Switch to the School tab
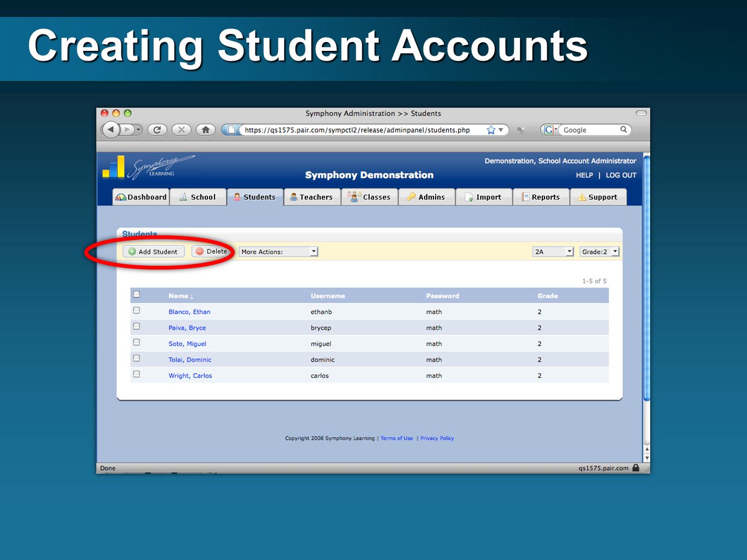747x560 pixels. click(198, 197)
